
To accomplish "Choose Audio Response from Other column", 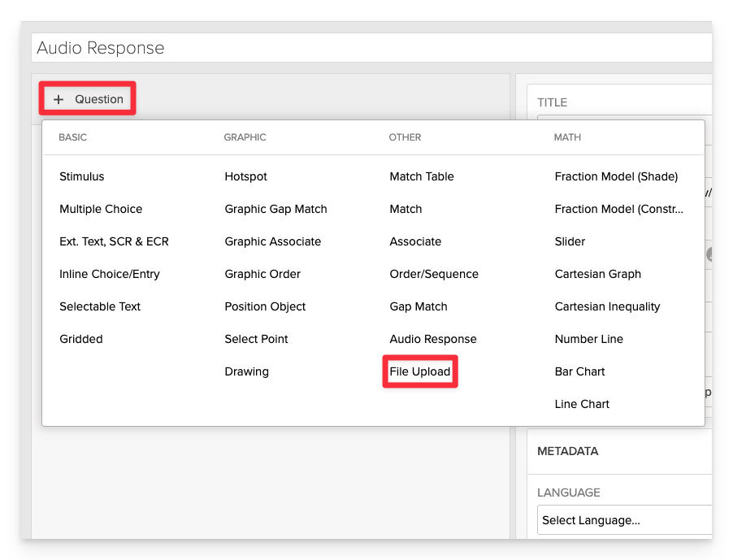I will pyautogui.click(x=433, y=339).
